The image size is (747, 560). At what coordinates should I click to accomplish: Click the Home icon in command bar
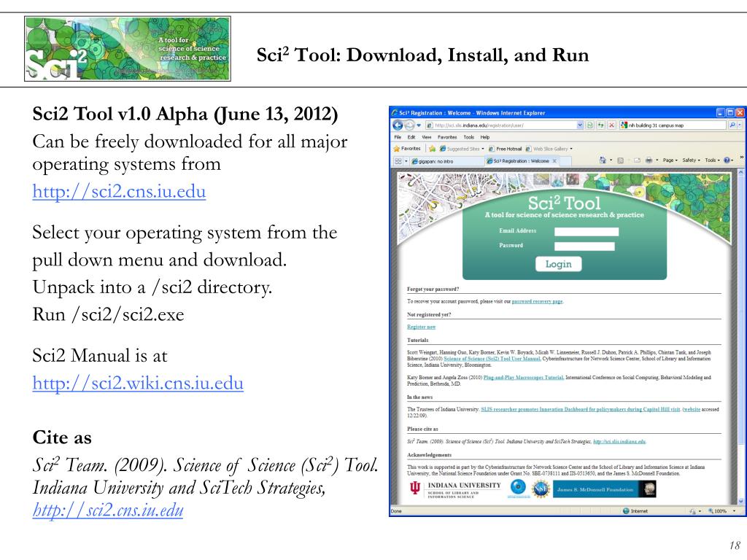[x=603, y=160]
